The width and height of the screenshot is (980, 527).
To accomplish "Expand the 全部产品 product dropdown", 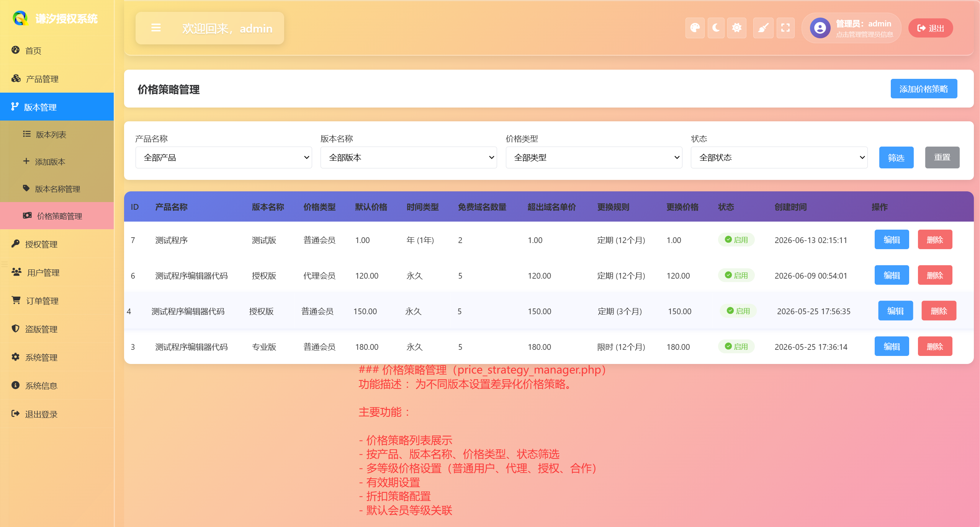I will tap(224, 157).
